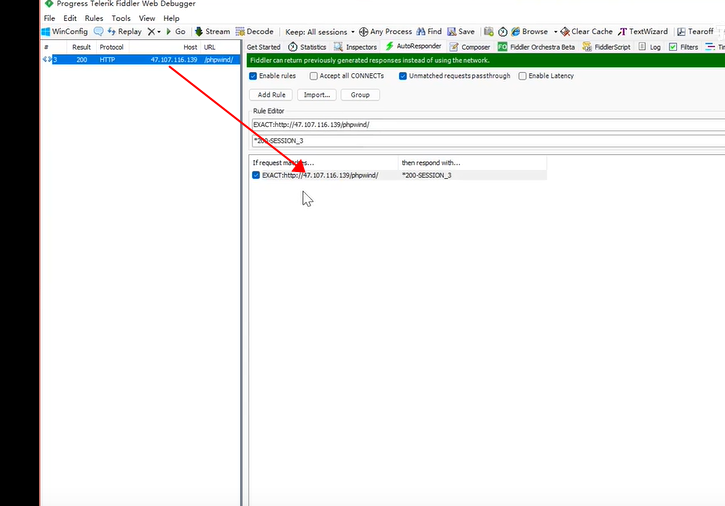Uncheck the EXACT phpwind rule checkbox
The image size is (725, 506).
(256, 175)
